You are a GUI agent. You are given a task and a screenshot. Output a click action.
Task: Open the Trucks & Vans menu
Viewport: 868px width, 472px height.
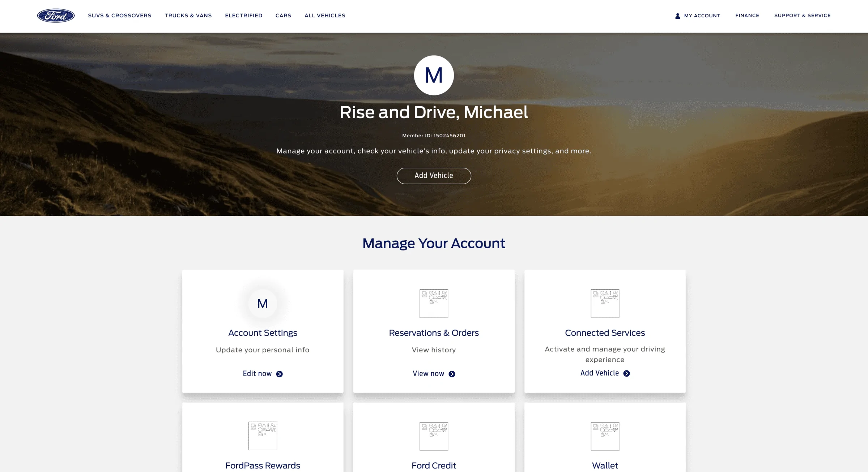tap(188, 16)
